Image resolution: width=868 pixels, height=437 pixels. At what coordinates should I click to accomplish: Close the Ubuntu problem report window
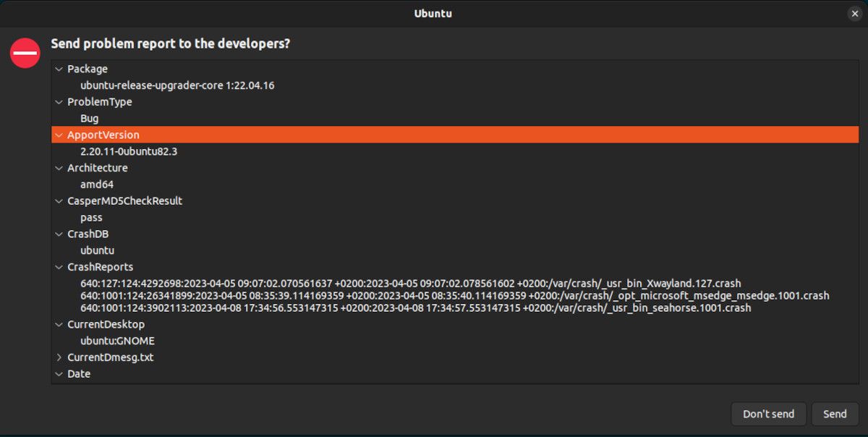tap(855, 13)
